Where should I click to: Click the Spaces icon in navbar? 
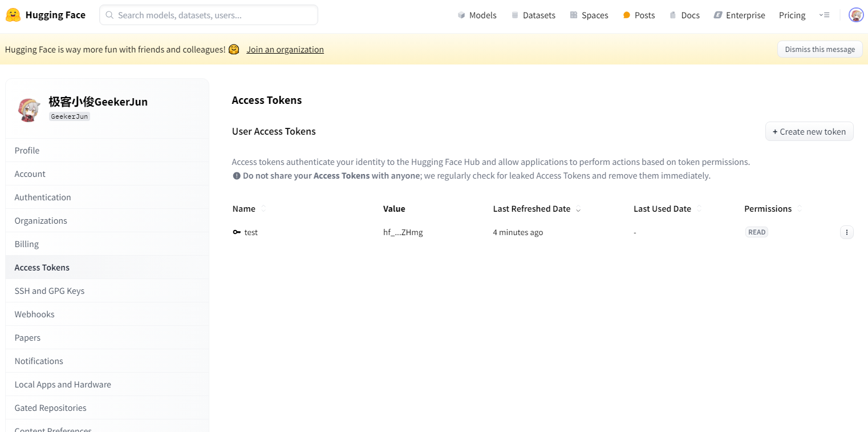[x=574, y=15]
